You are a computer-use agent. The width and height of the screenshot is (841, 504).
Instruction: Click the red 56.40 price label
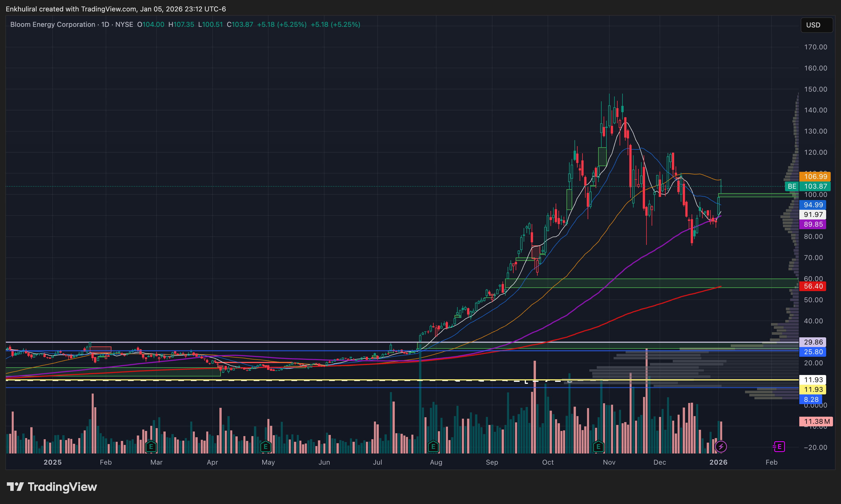pos(813,286)
